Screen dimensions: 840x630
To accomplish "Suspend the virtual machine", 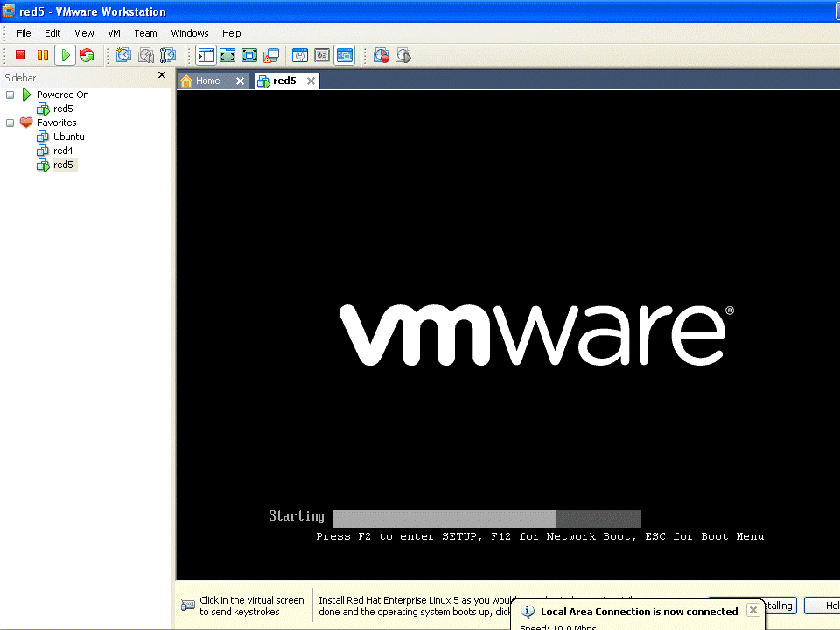I will point(43,55).
